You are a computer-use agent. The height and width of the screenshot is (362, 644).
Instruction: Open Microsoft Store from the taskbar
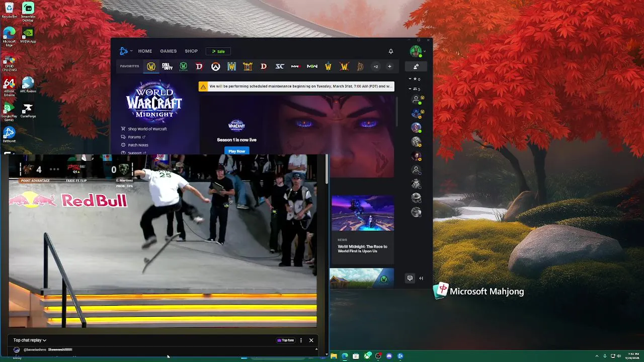(356, 356)
